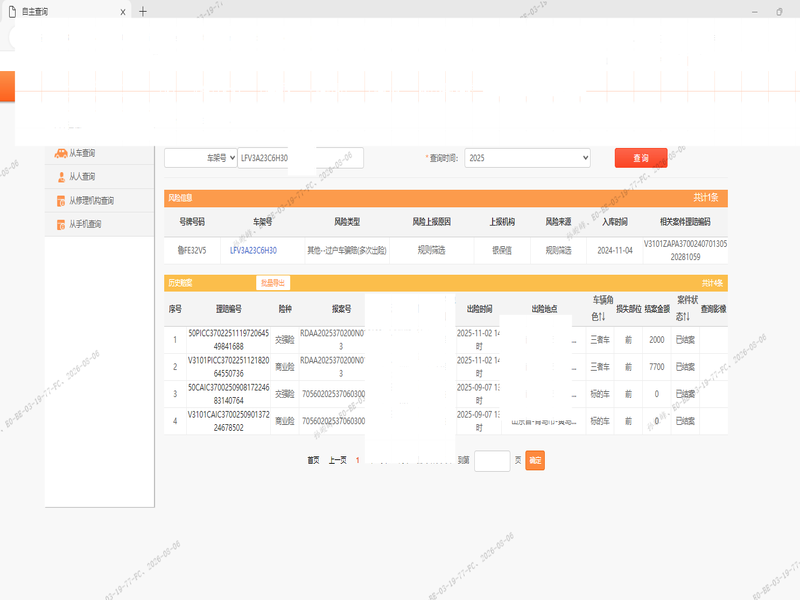Open the 查询时间 year dropdown
This screenshot has height=600, width=800.
(527, 158)
